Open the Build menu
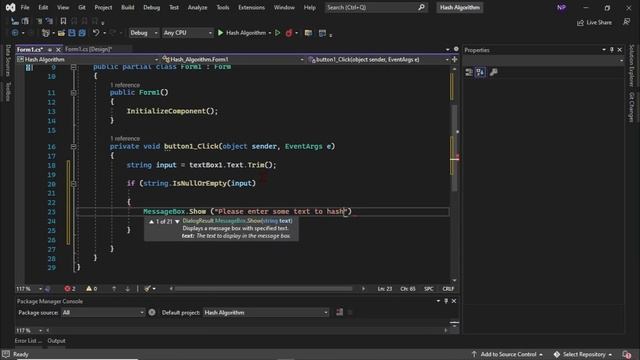The height and width of the screenshot is (360, 640). click(x=127, y=7)
